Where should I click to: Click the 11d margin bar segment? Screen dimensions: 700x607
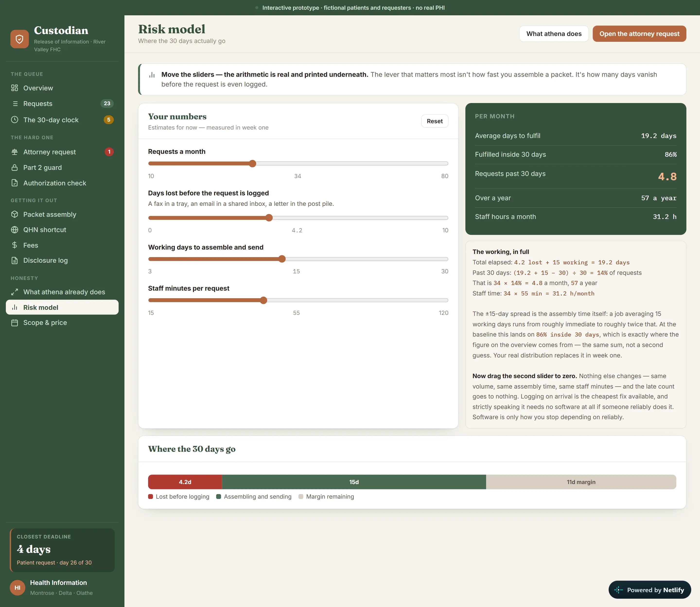[581, 482]
